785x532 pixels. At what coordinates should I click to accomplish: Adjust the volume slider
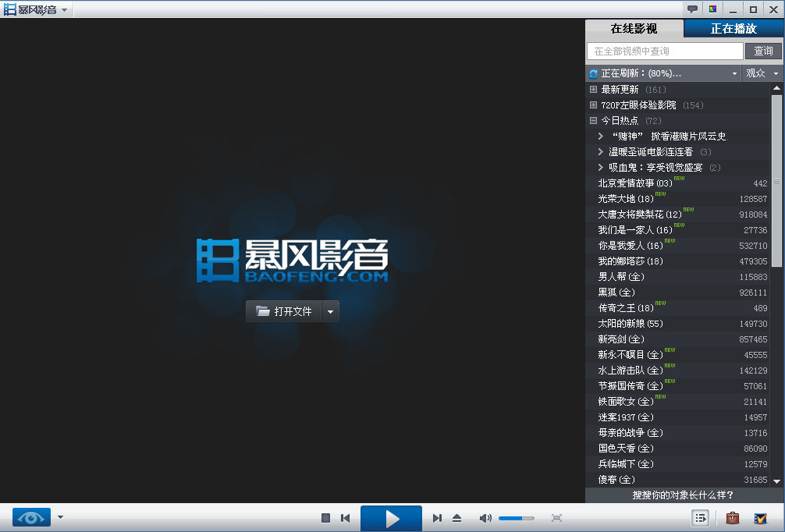[516, 518]
